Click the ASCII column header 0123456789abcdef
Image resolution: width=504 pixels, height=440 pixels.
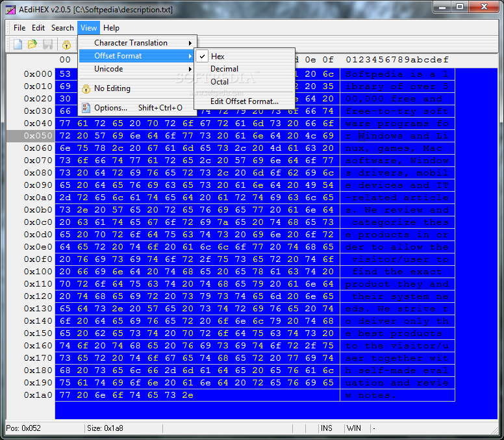pos(397,60)
